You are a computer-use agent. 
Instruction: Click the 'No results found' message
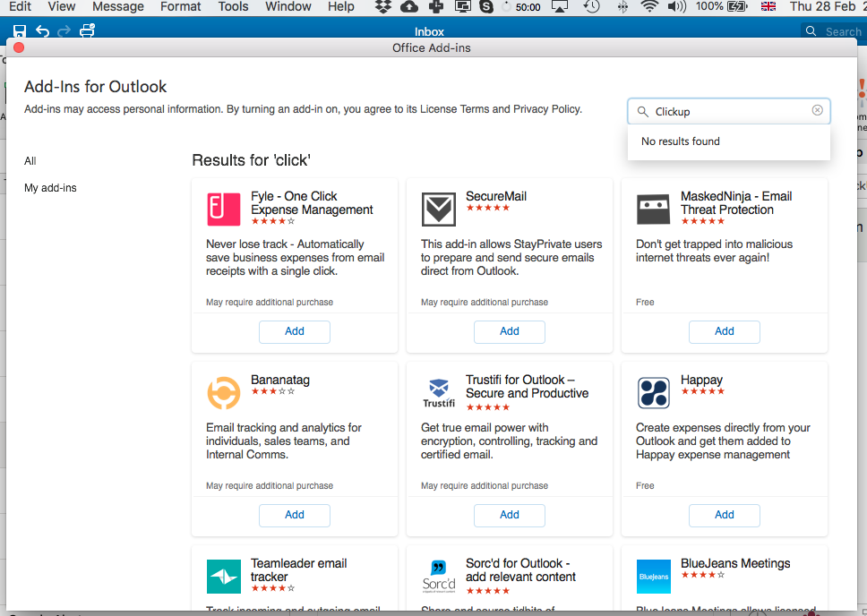(x=681, y=141)
